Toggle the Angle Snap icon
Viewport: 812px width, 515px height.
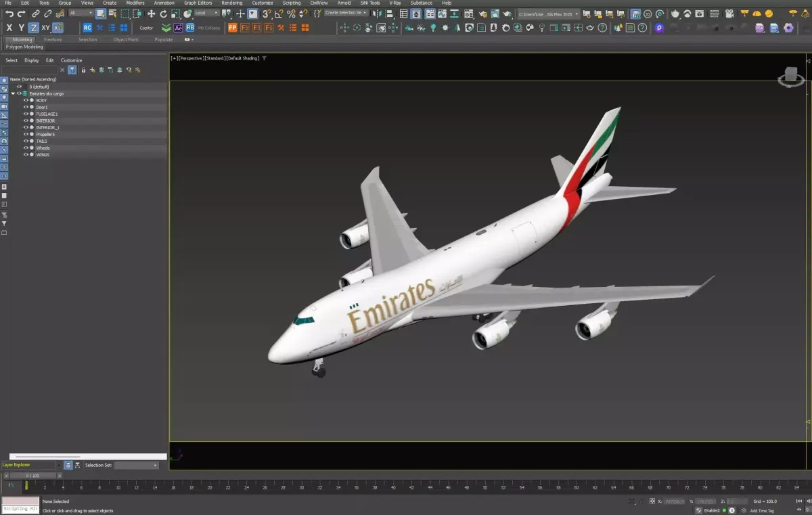click(279, 14)
